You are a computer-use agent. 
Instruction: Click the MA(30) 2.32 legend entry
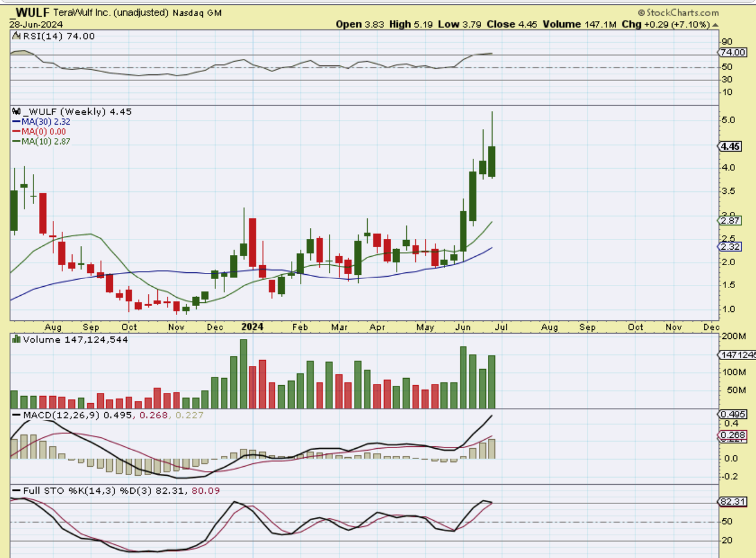41,121
